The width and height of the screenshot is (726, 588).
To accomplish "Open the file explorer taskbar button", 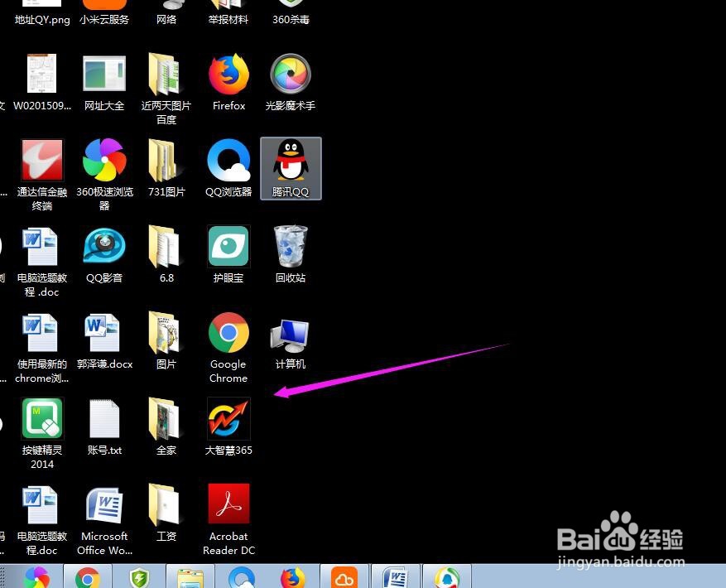I will [190, 577].
